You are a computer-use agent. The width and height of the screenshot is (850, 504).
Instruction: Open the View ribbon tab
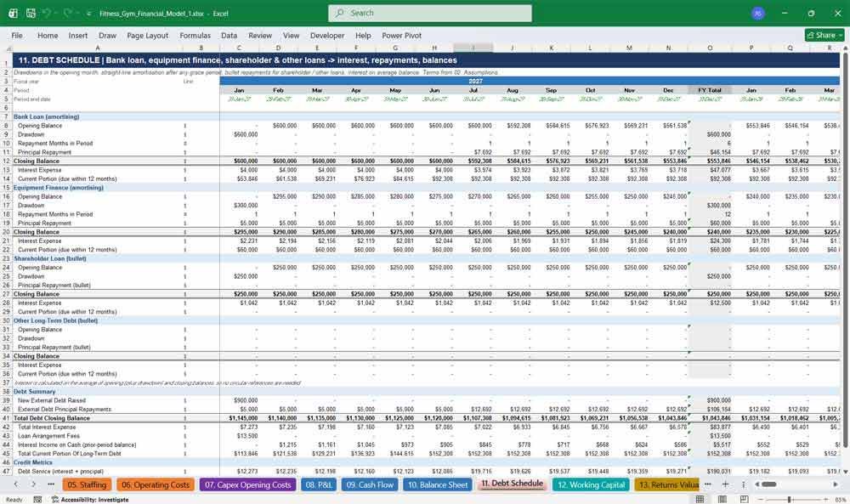point(291,35)
